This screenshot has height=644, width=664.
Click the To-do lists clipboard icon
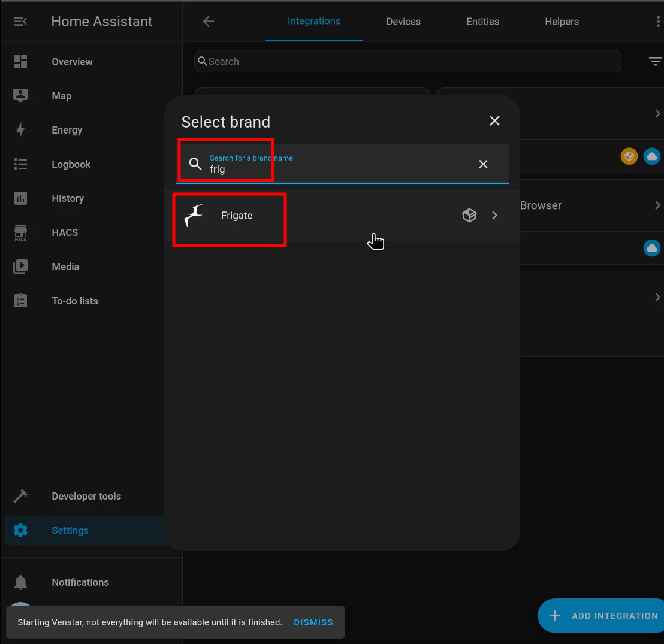pos(20,301)
